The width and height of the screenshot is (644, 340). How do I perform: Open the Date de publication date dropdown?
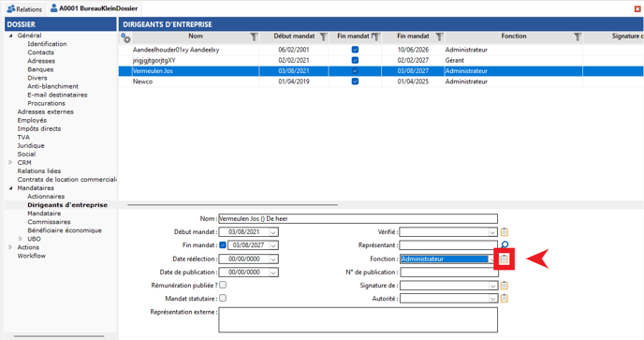pos(273,273)
